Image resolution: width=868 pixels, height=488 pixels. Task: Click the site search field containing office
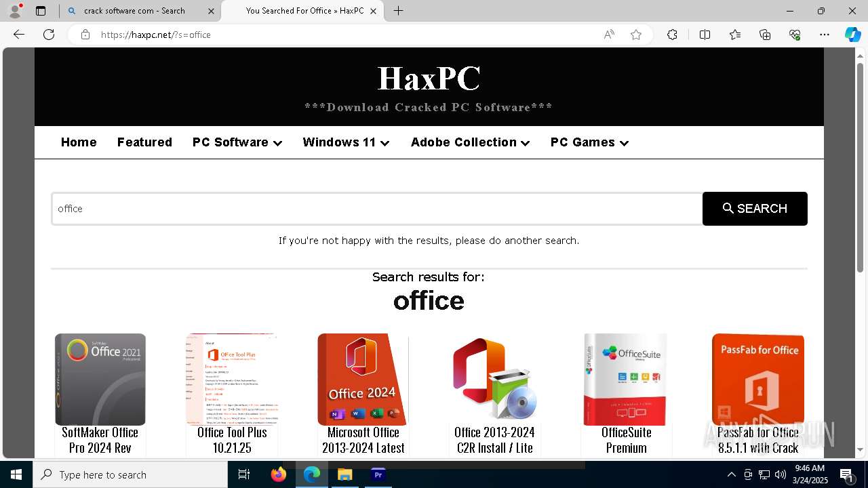tap(377, 209)
